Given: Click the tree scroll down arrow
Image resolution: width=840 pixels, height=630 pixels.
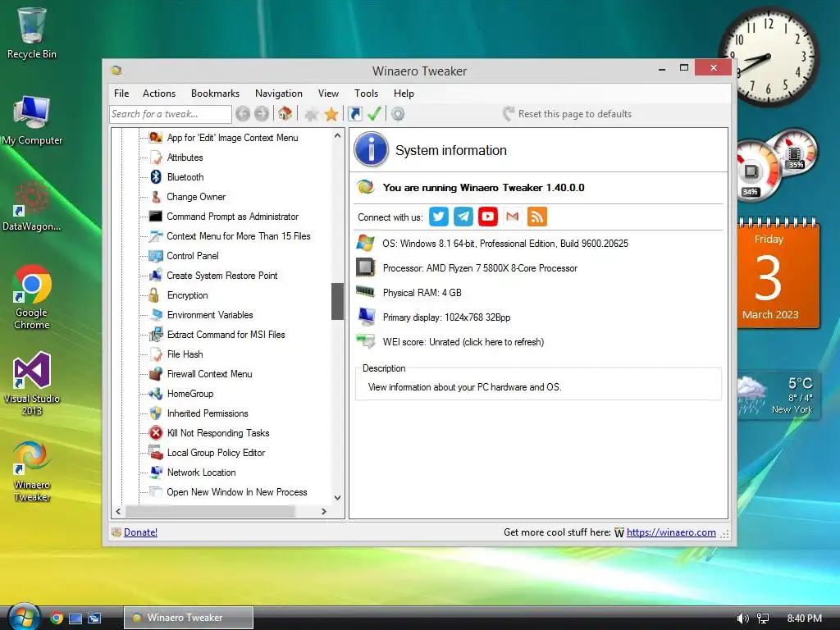Looking at the screenshot, I should (337, 497).
